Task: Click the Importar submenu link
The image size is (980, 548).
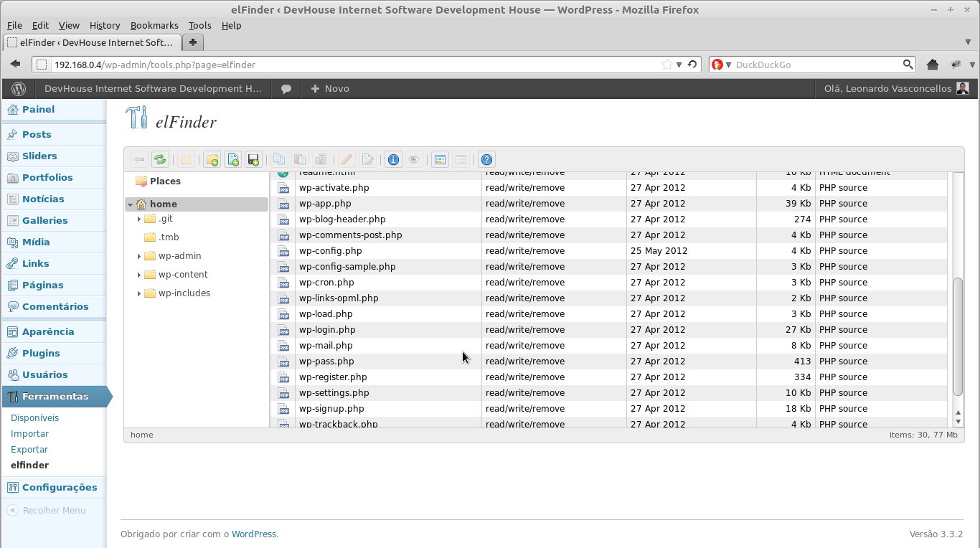Action: pyautogui.click(x=29, y=434)
